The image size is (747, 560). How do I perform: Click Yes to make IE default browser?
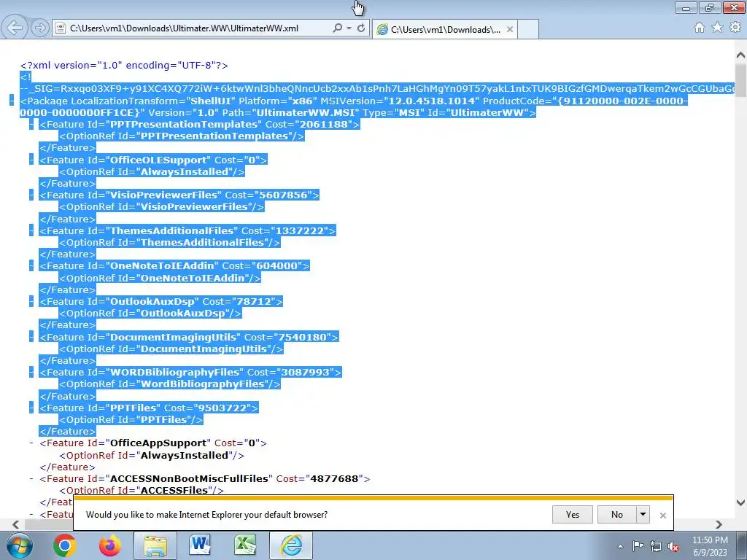[x=573, y=515]
